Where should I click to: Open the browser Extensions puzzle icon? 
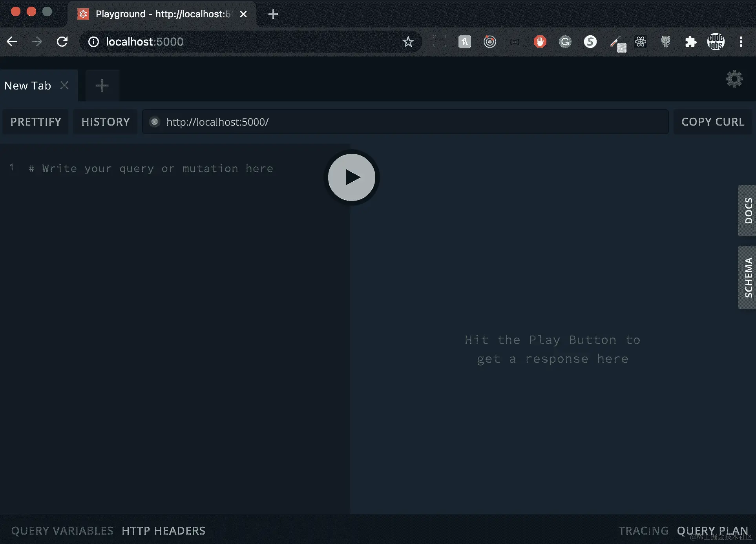pyautogui.click(x=690, y=42)
